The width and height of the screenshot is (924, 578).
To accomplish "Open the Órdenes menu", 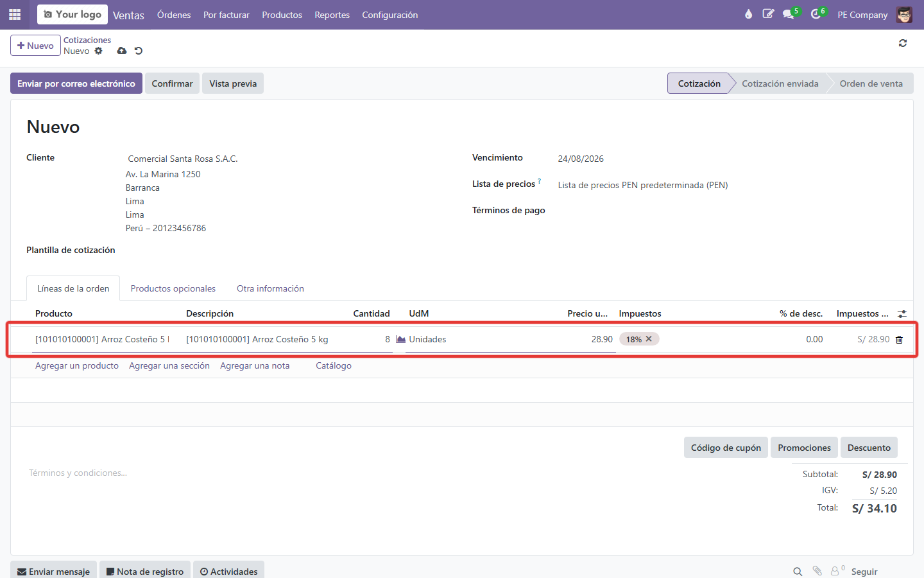I will tap(174, 15).
